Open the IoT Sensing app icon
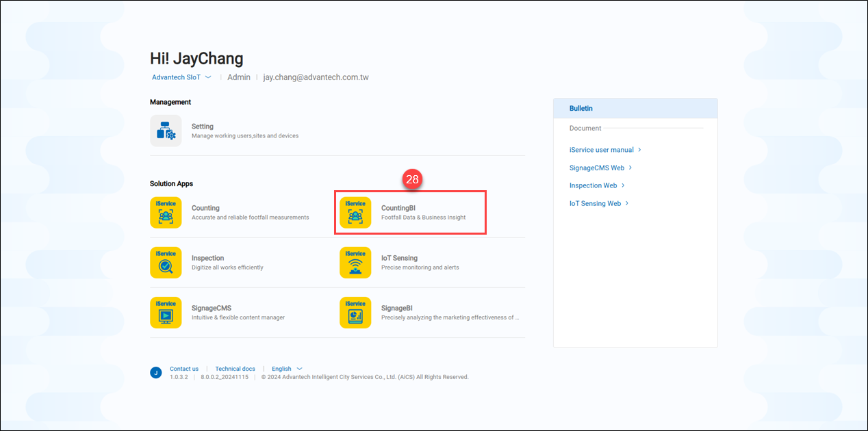 (x=355, y=263)
